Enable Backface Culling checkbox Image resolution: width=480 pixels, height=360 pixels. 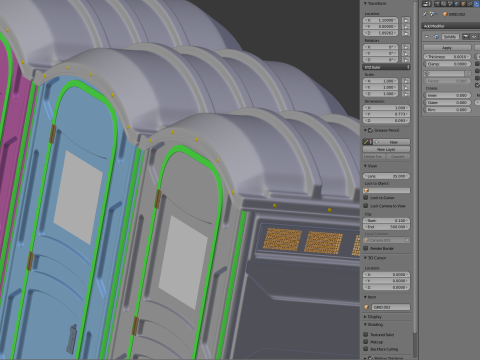[366, 349]
